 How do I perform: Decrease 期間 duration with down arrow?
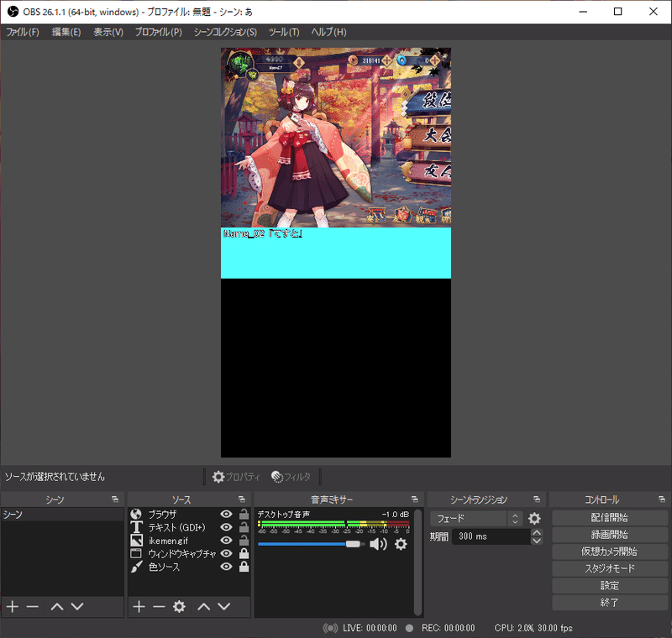[x=537, y=541]
